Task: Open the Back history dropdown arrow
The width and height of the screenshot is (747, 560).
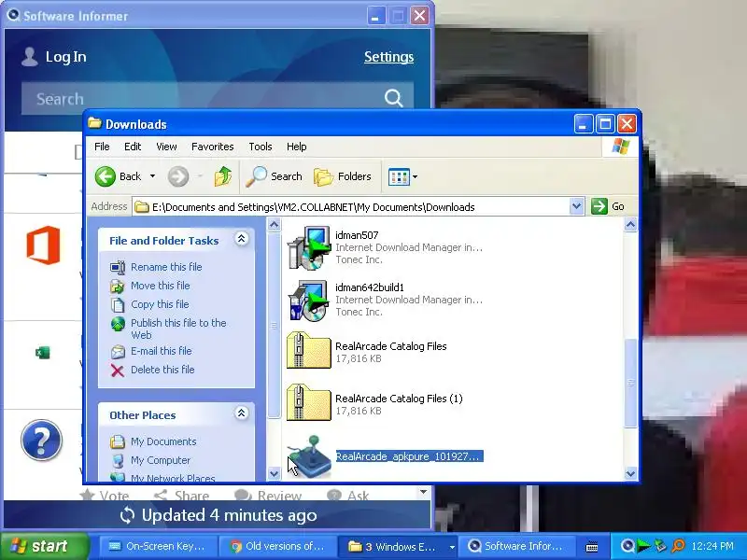Action: pos(152,176)
